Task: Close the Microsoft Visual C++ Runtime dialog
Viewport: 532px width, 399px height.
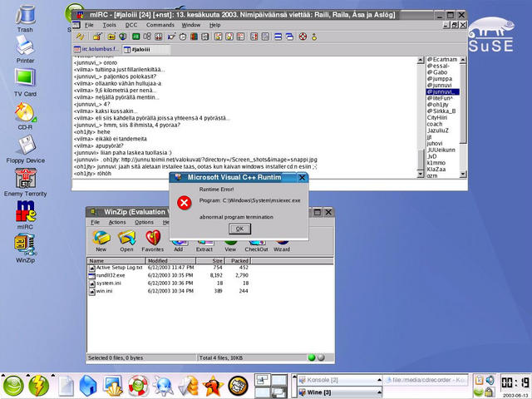Action: point(302,177)
